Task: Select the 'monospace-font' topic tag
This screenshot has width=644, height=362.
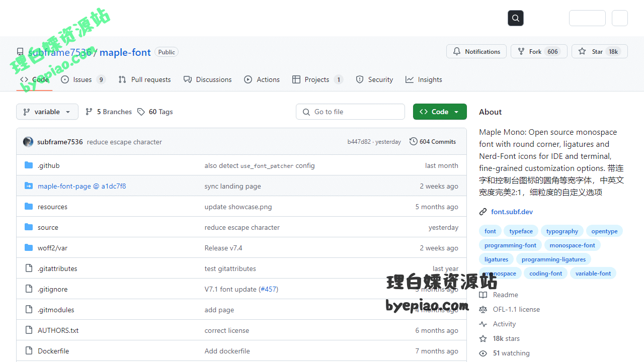Action: point(572,245)
